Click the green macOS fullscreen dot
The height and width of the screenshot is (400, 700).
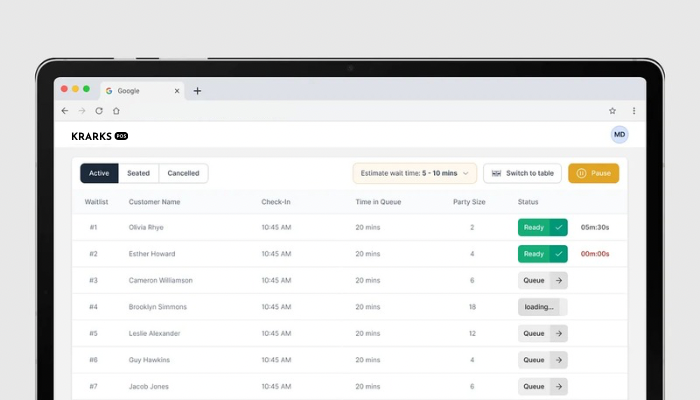pyautogui.click(x=87, y=89)
